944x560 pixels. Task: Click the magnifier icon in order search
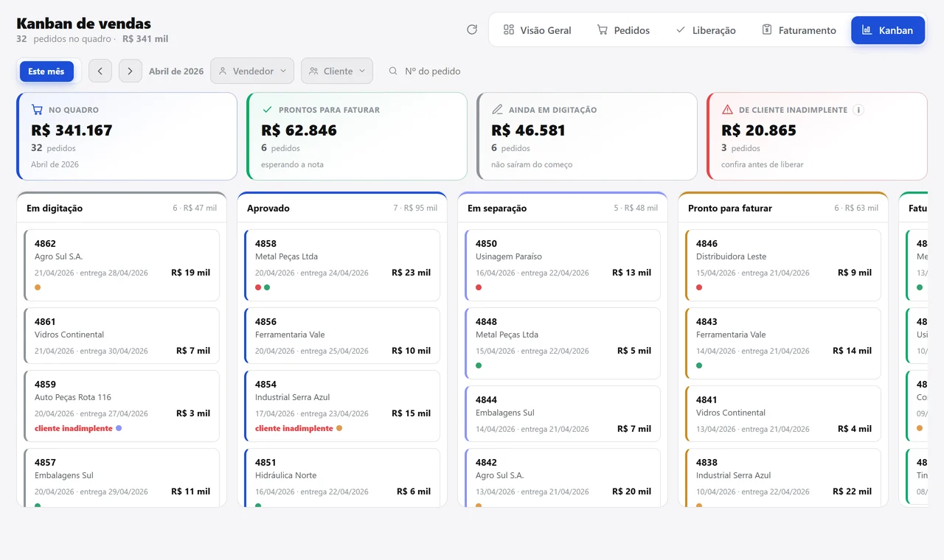(x=393, y=71)
